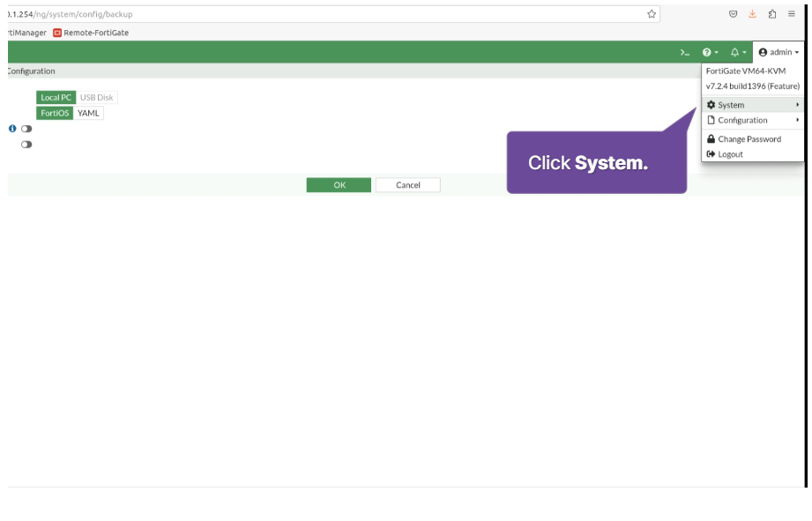Click the gear icon beside System
This screenshot has width=812, height=521.
pyautogui.click(x=711, y=105)
